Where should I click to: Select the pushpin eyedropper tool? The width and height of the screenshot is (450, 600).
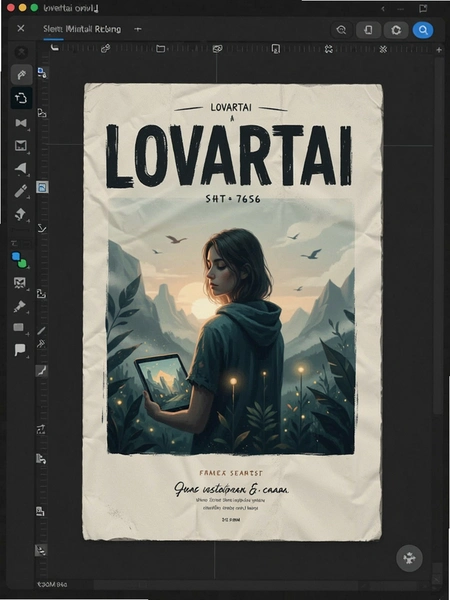click(x=20, y=306)
